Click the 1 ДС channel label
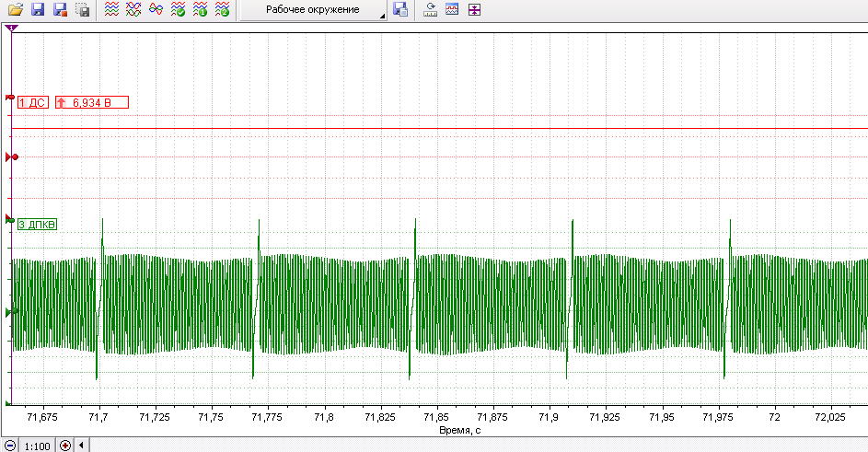This screenshot has height=452, width=868. point(32,102)
